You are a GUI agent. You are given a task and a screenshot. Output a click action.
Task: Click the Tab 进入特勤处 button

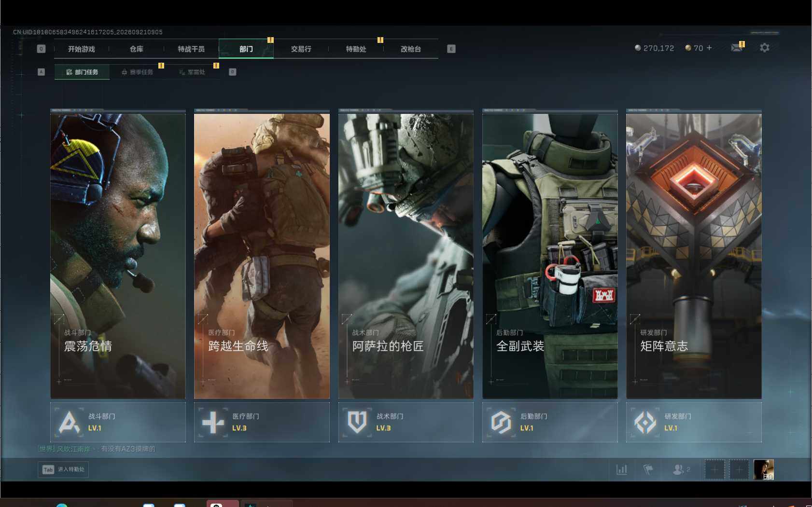(x=63, y=469)
